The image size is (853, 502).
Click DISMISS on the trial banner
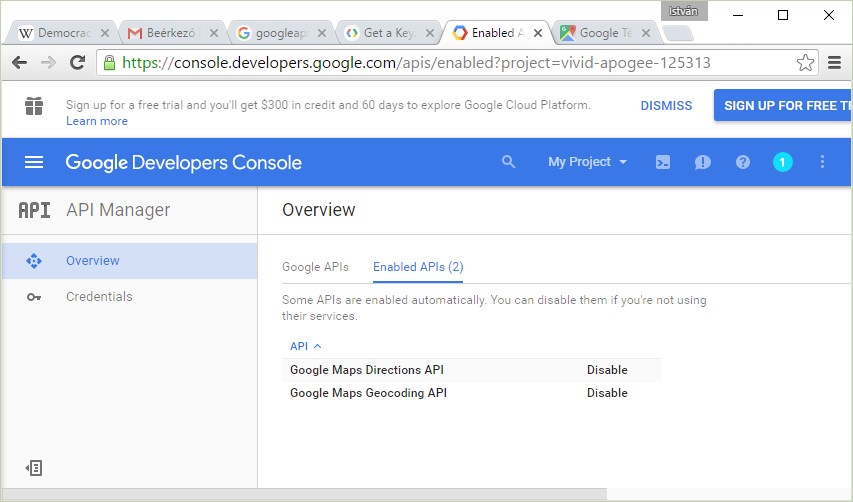tap(666, 106)
